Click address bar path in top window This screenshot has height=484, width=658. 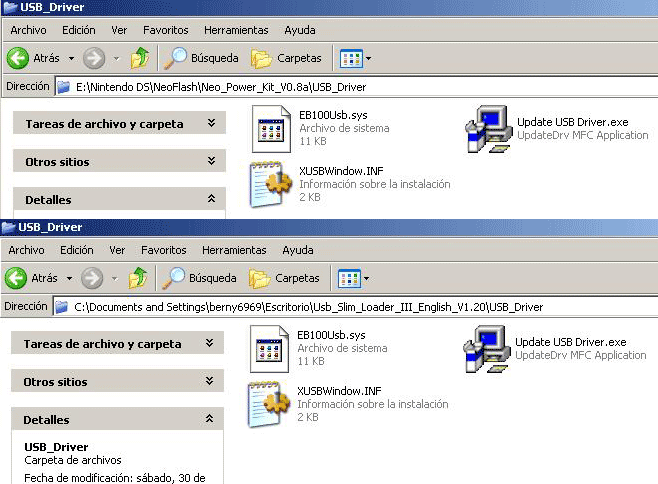coord(220,87)
